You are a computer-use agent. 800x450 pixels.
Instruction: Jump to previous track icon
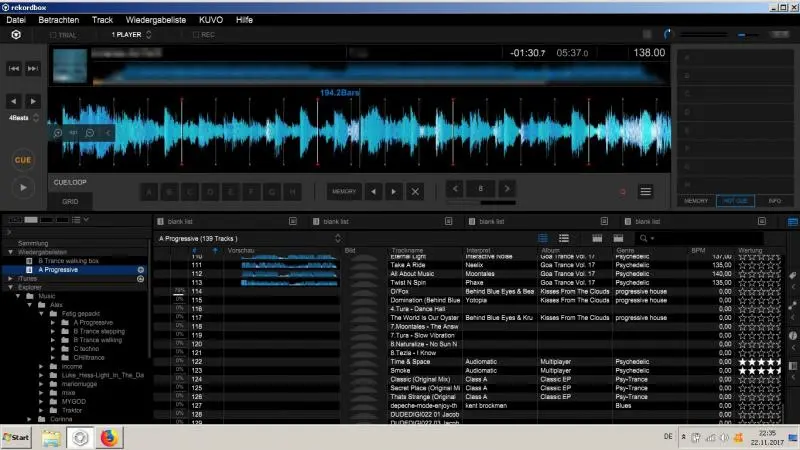click(x=15, y=68)
